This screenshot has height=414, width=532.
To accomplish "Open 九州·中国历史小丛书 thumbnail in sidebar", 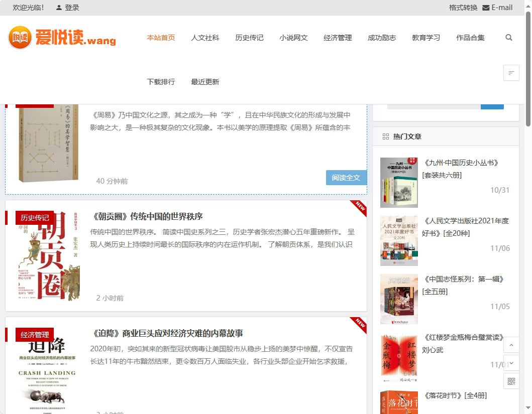I will (399, 183).
